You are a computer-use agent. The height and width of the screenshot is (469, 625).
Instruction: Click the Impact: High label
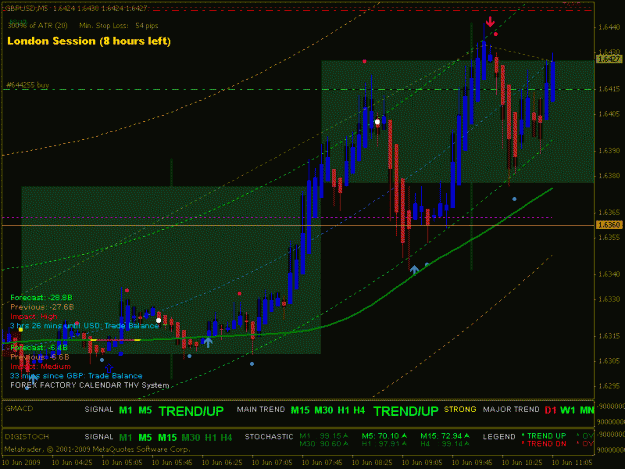(34, 317)
